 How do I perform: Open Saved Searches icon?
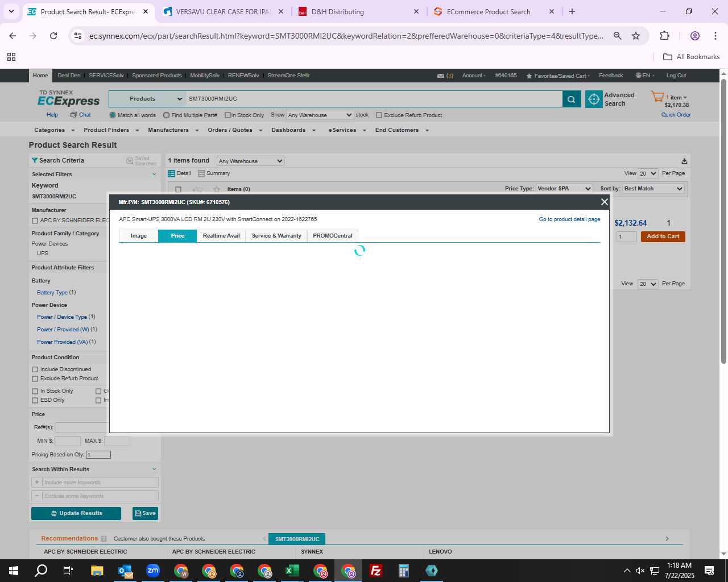pyautogui.click(x=130, y=161)
